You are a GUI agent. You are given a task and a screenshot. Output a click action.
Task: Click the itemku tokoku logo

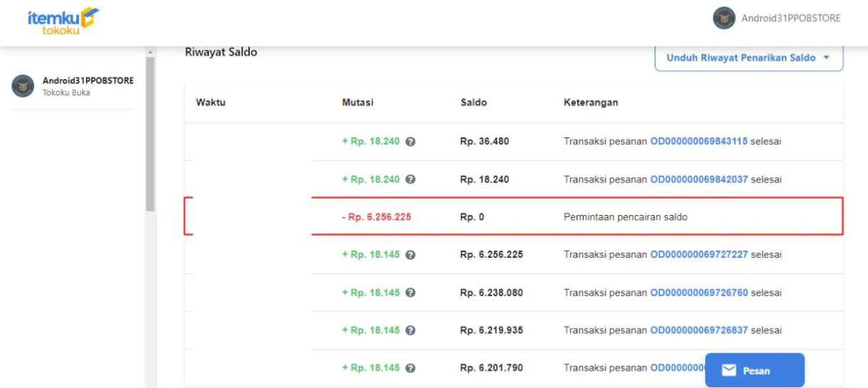63,21
